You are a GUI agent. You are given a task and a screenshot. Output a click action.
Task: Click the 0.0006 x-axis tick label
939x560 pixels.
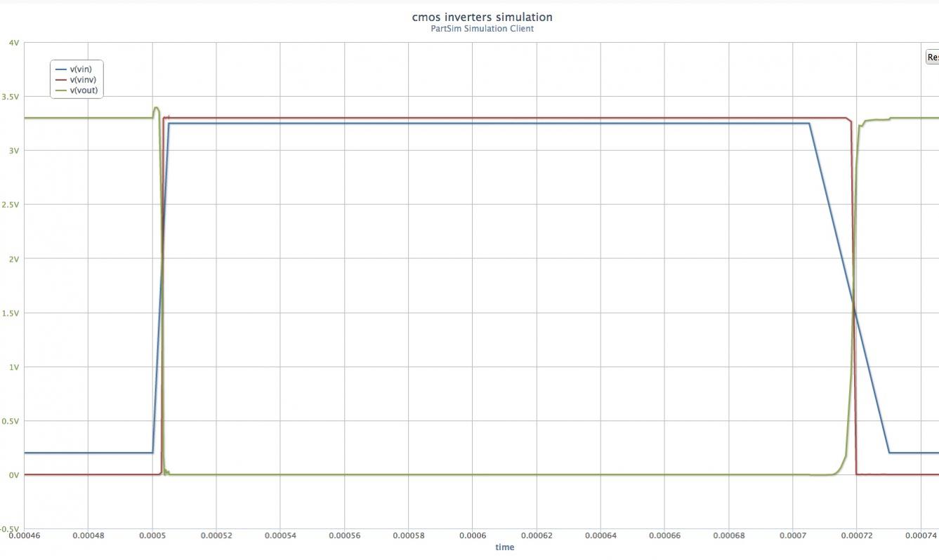pos(473,536)
